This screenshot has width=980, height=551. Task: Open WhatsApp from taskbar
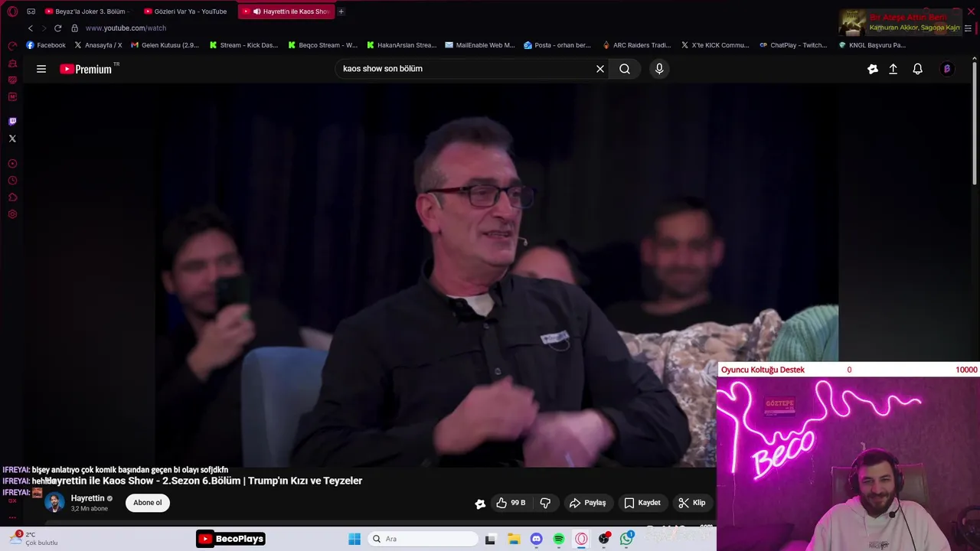coord(627,539)
